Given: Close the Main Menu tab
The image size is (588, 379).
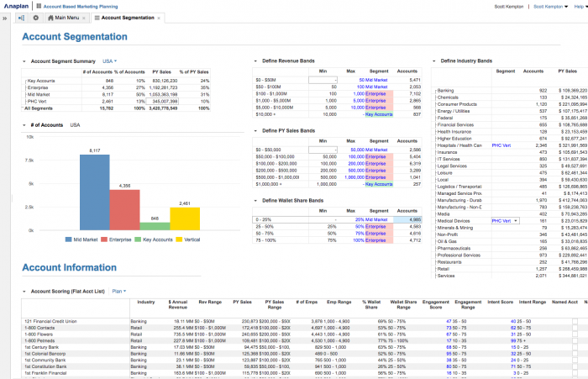Looking at the screenshot, I should point(85,17).
